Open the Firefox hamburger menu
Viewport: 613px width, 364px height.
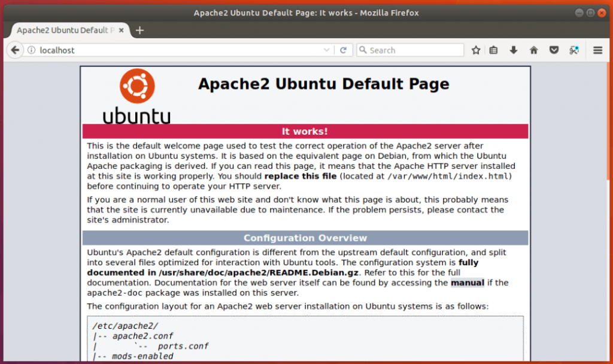click(597, 50)
